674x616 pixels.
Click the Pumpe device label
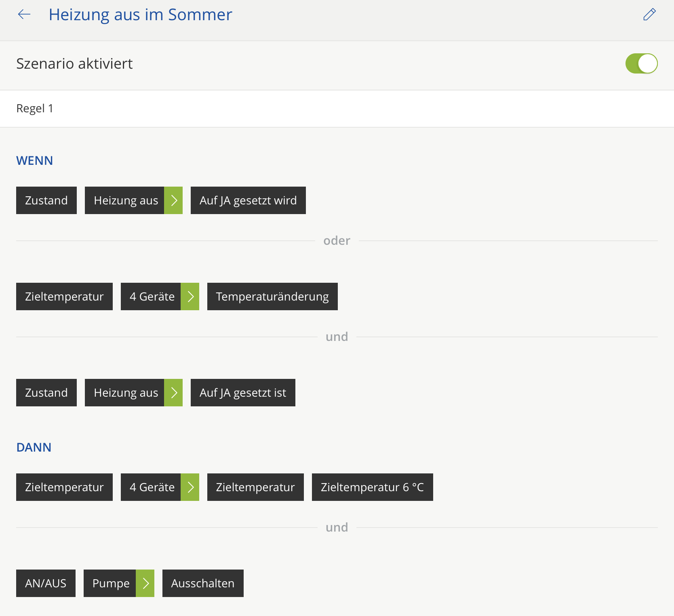pos(110,583)
